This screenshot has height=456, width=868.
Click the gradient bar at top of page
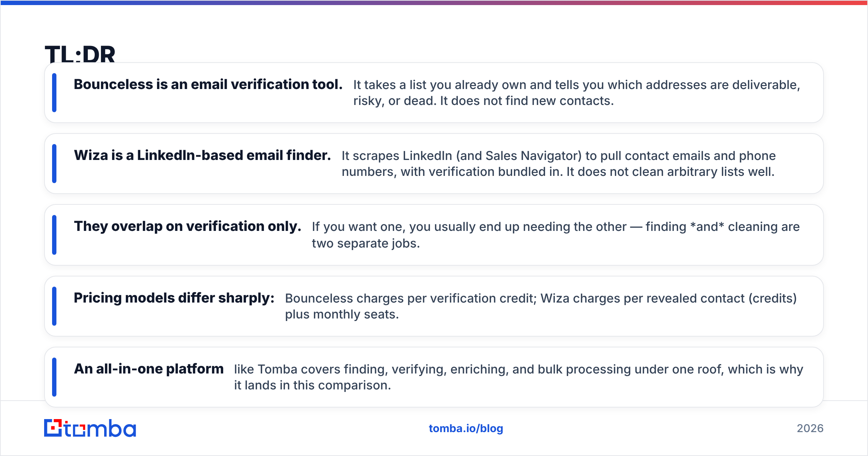coord(434,3)
